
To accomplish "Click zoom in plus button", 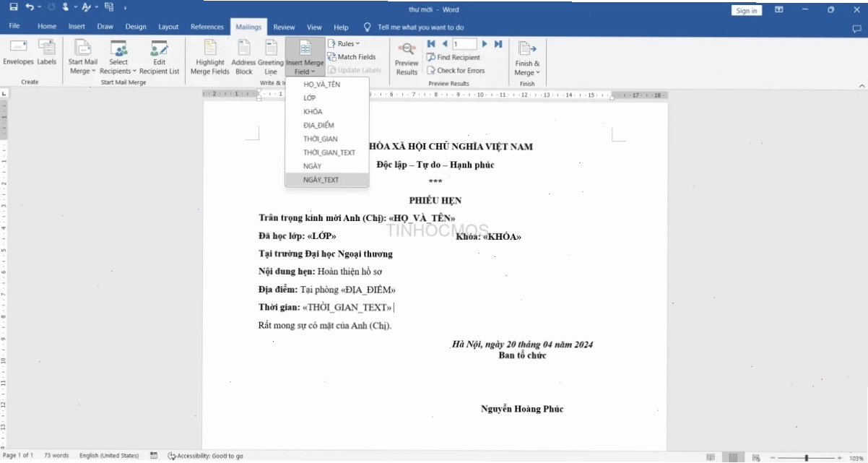I will 840,457.
